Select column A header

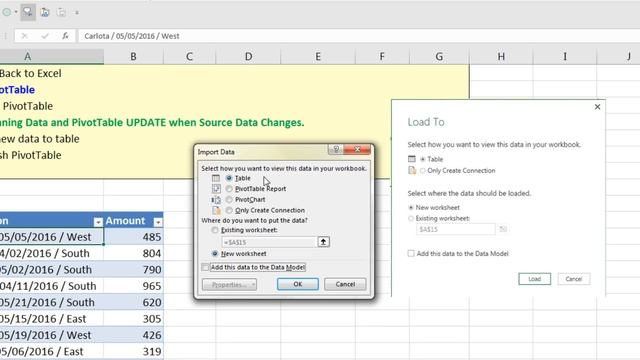coord(27,56)
